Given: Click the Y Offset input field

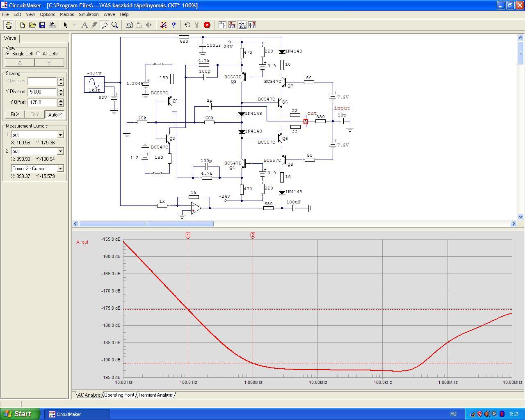Looking at the screenshot, I should [x=42, y=103].
